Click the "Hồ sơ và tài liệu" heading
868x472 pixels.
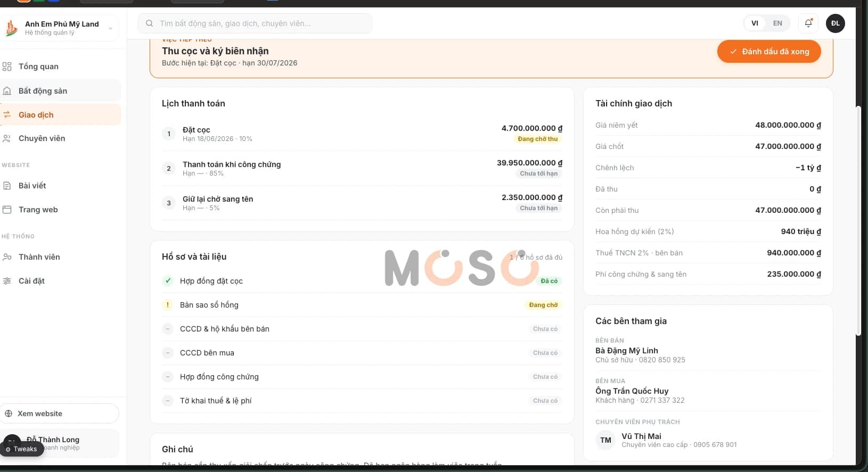pos(194,256)
